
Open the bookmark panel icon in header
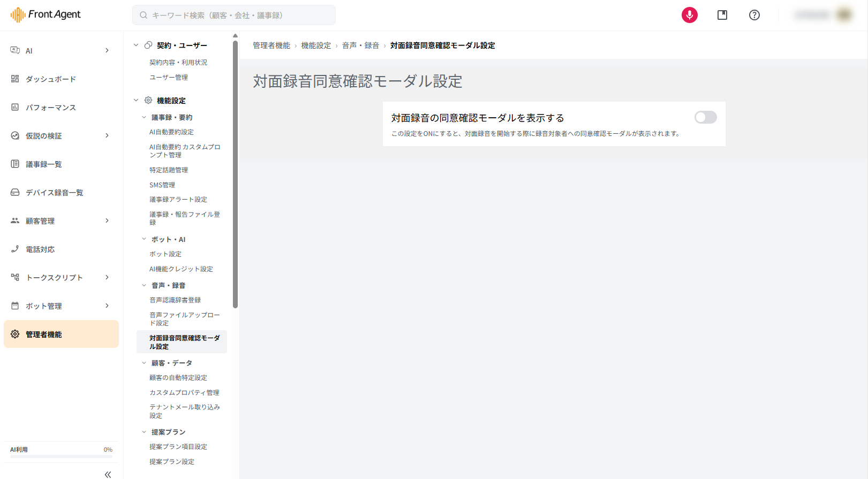(722, 15)
